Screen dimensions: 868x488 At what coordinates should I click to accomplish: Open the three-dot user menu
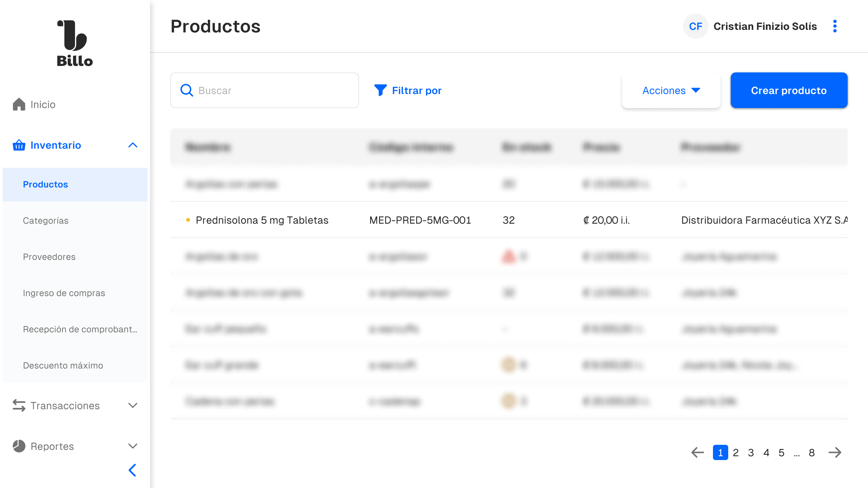(835, 26)
